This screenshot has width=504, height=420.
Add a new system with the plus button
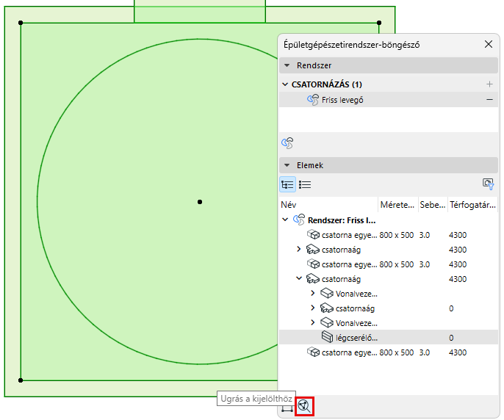(489, 84)
